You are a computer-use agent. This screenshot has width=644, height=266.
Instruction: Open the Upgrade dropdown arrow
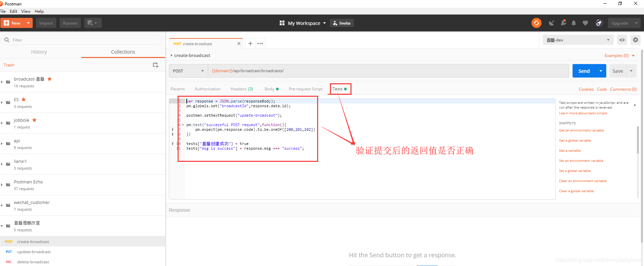click(x=636, y=23)
